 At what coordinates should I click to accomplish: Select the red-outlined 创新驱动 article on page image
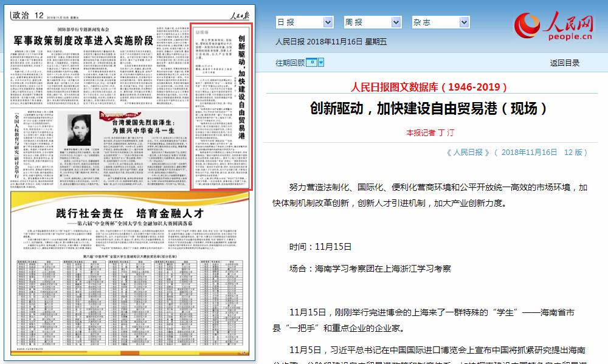pos(221,106)
